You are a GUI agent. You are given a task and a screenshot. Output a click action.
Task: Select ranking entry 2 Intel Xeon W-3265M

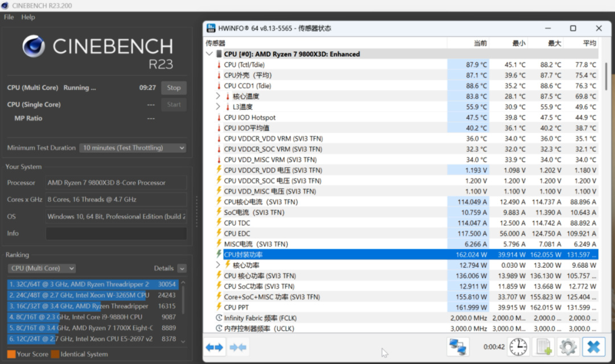click(93, 295)
